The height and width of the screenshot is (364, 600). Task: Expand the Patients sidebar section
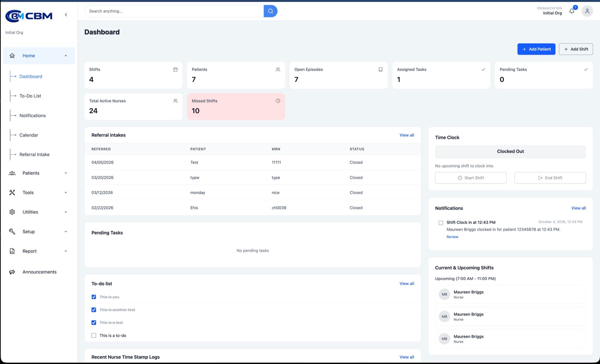point(66,173)
